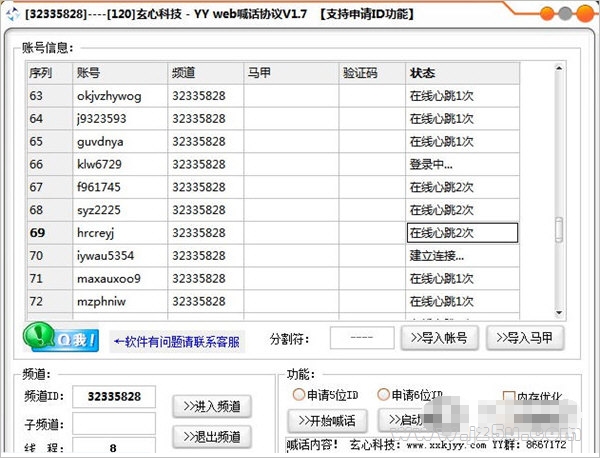The image size is (600, 458).
Task: Click the account list scrollbar thumb
Action: 559,230
